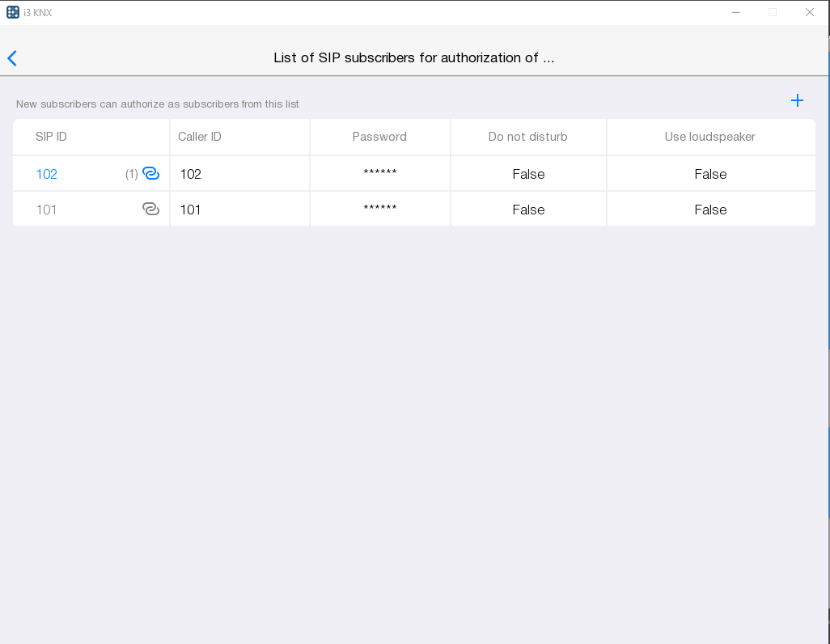Select the 101 SIP ID entry
The image size is (830, 644).
(x=47, y=209)
